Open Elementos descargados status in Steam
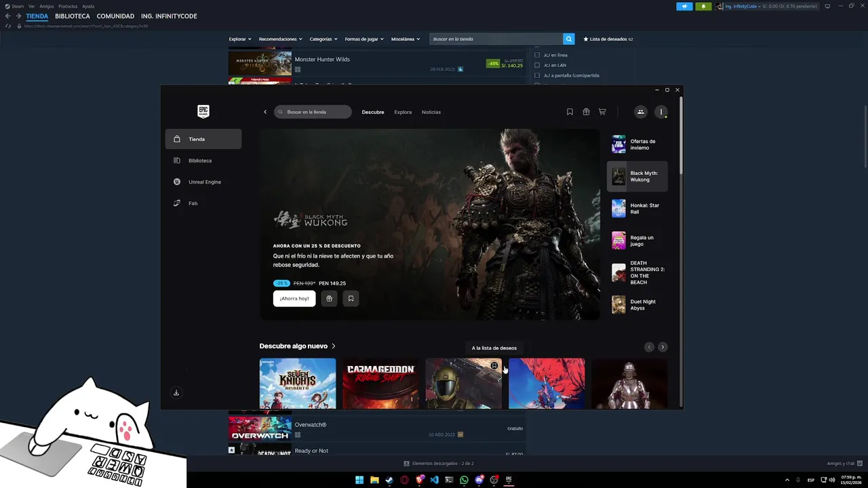Image resolution: width=868 pixels, height=488 pixels. [439, 464]
